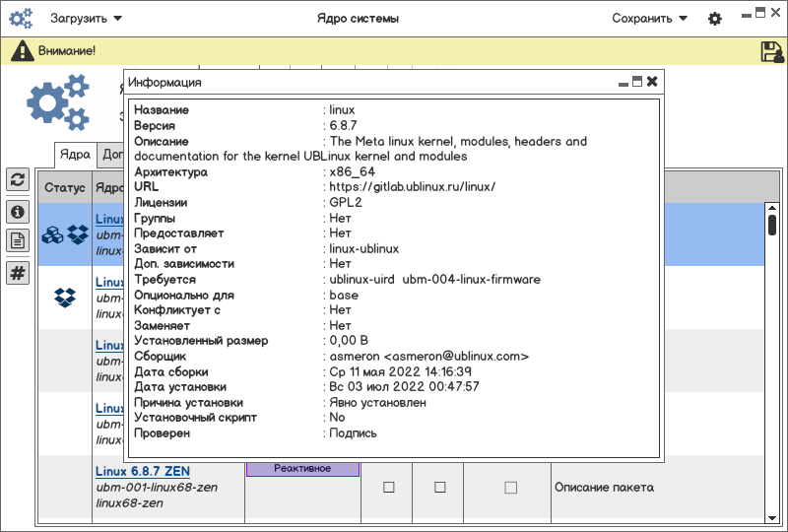This screenshot has width=788, height=532.
Task: Open the Загрузить dropdown menu
Action: pos(87,18)
